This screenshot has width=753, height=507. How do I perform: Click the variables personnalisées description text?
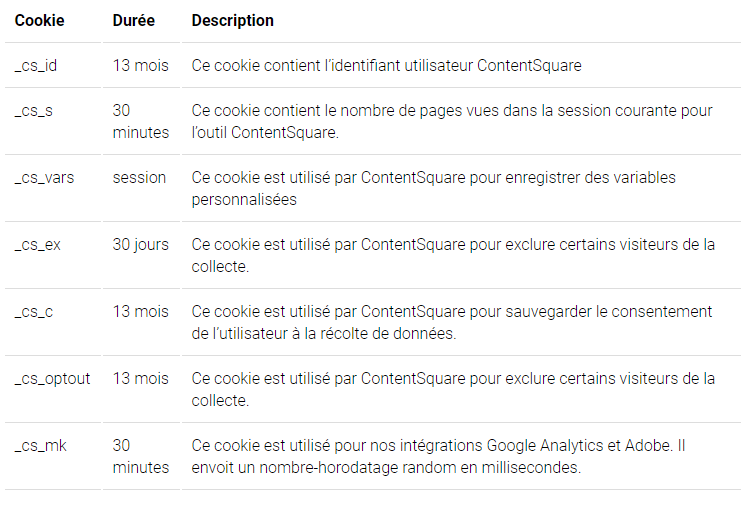tap(434, 189)
